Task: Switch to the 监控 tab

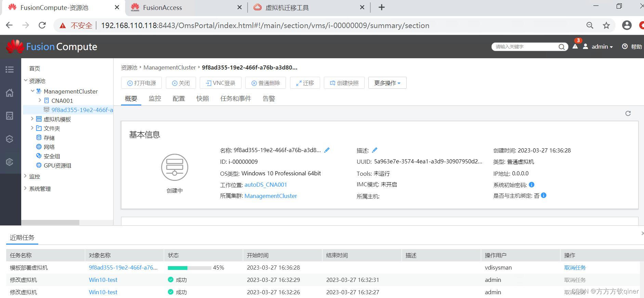Action: [155, 99]
